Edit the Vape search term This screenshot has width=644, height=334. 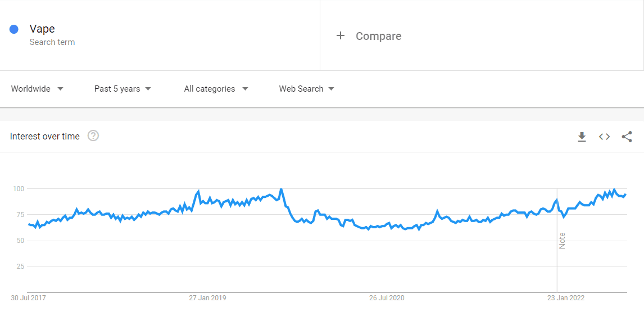[x=42, y=29]
